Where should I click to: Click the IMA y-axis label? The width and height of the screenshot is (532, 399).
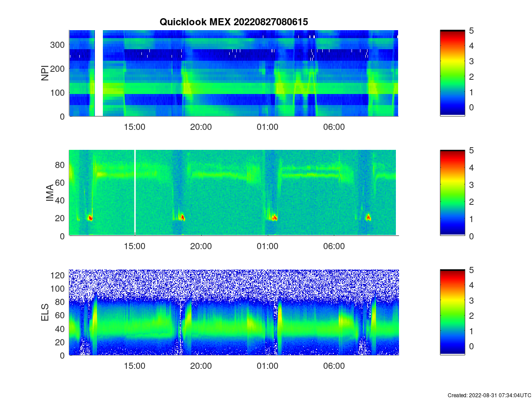49,193
